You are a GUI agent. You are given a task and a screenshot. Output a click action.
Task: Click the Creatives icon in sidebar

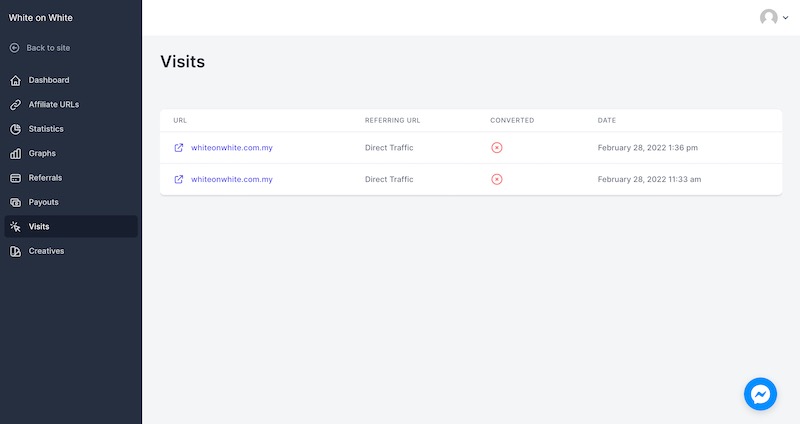(x=15, y=251)
